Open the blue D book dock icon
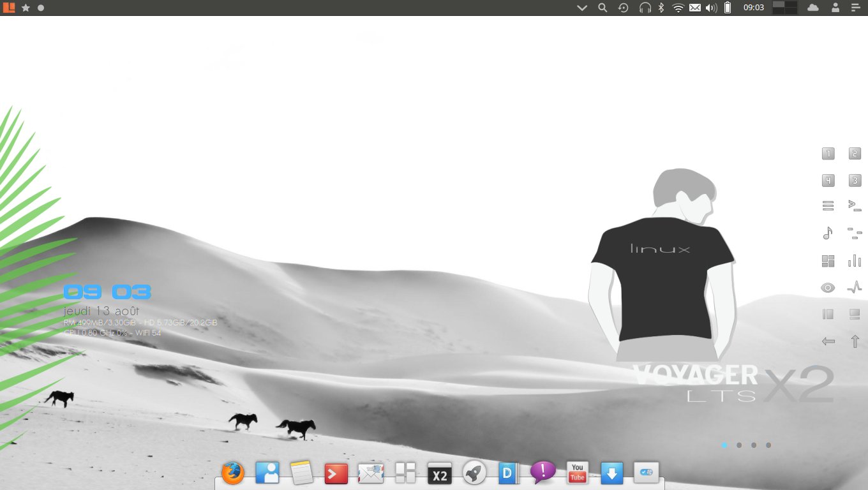The height and width of the screenshot is (490, 868). coord(509,473)
